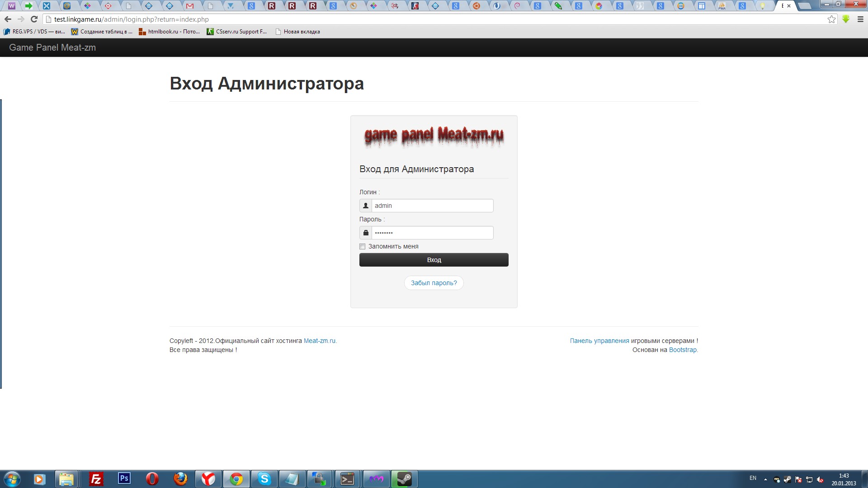Image resolution: width=868 pixels, height=488 pixels.
Task: Click the network icon in the system tray
Action: tap(809, 479)
